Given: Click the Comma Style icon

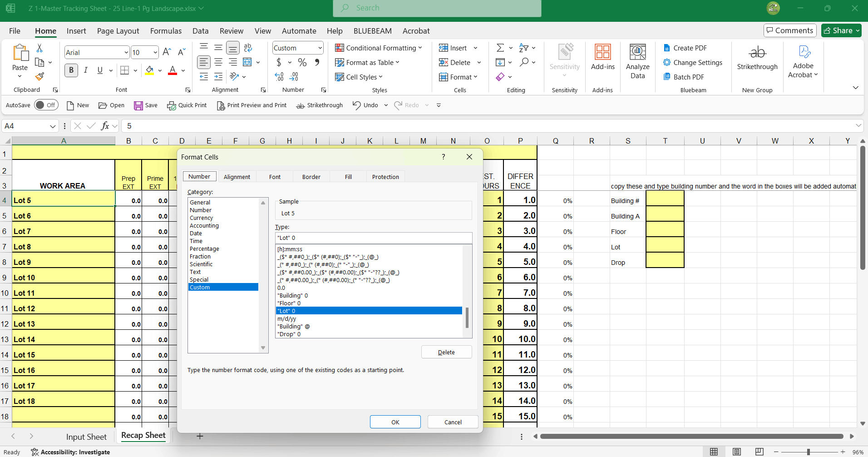Looking at the screenshot, I should coord(317,62).
